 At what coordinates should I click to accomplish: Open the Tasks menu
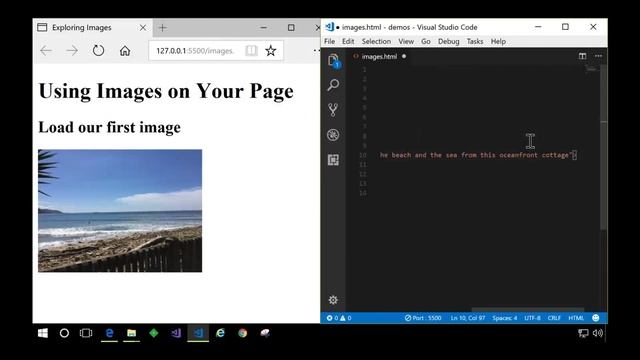pos(475,42)
